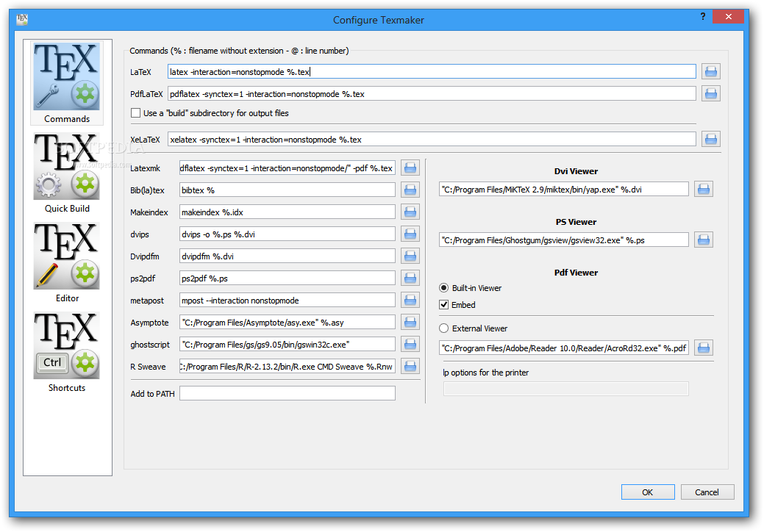764x532 pixels.
Task: Click into the Latexmk command field
Action: (x=287, y=168)
